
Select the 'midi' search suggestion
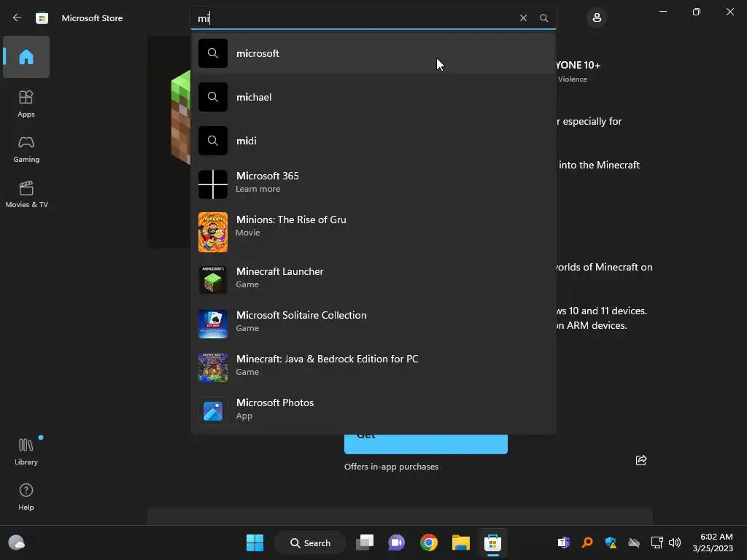[373, 141]
